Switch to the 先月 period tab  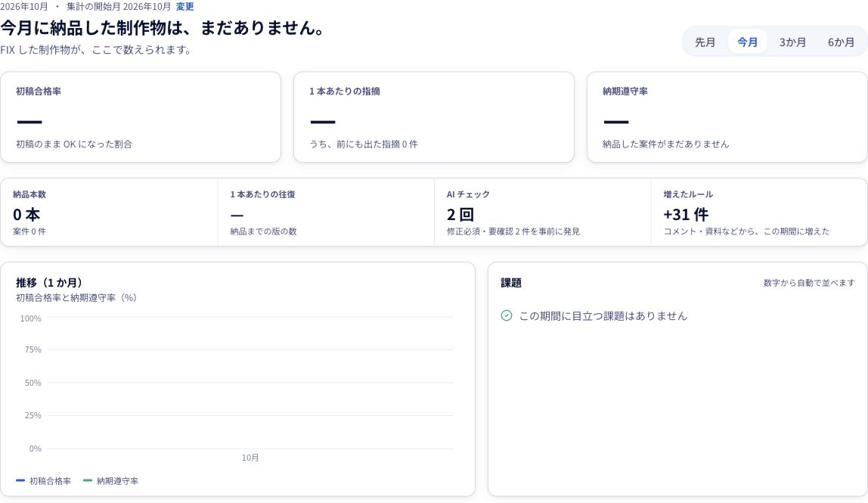point(705,42)
